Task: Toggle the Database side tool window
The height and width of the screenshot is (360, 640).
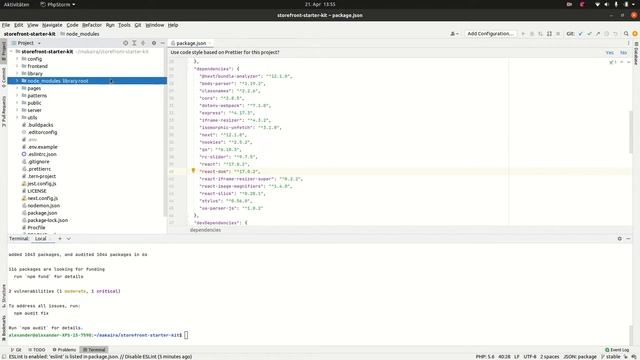Action: tap(636, 53)
